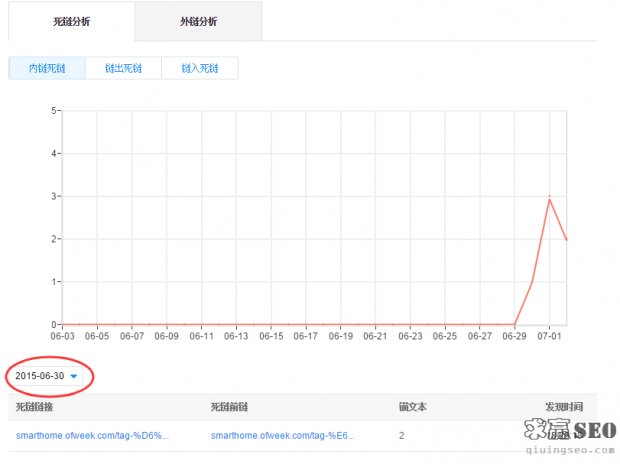Click the blue arrow beside the date

(74, 377)
